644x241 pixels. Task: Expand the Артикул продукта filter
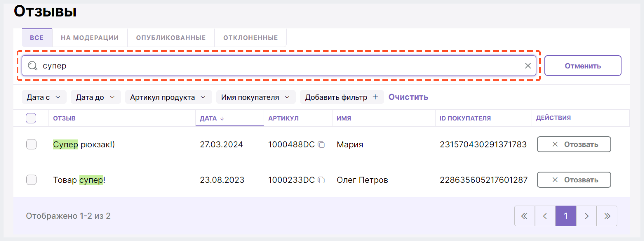point(168,97)
